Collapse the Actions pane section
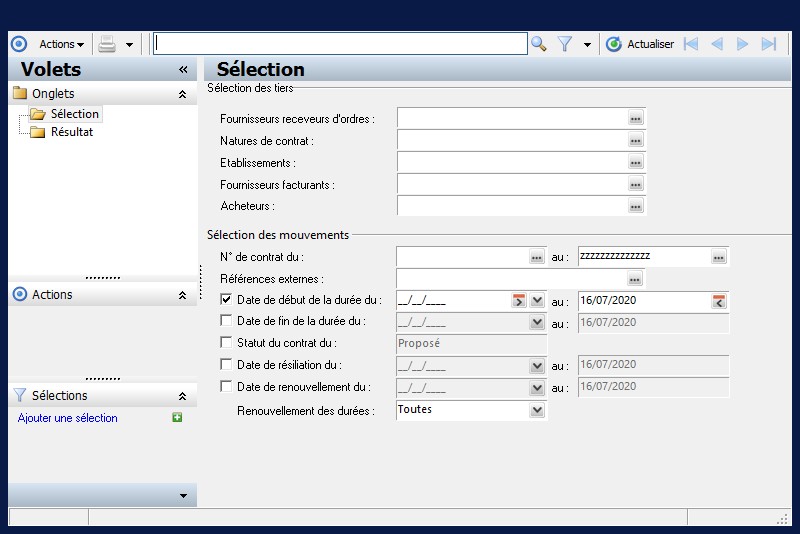Screen dimensions: 800x534 pos(182,295)
